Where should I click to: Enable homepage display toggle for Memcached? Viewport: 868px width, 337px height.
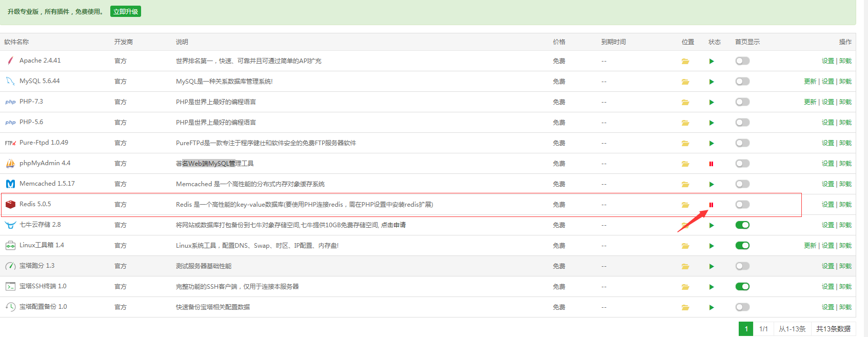click(742, 184)
